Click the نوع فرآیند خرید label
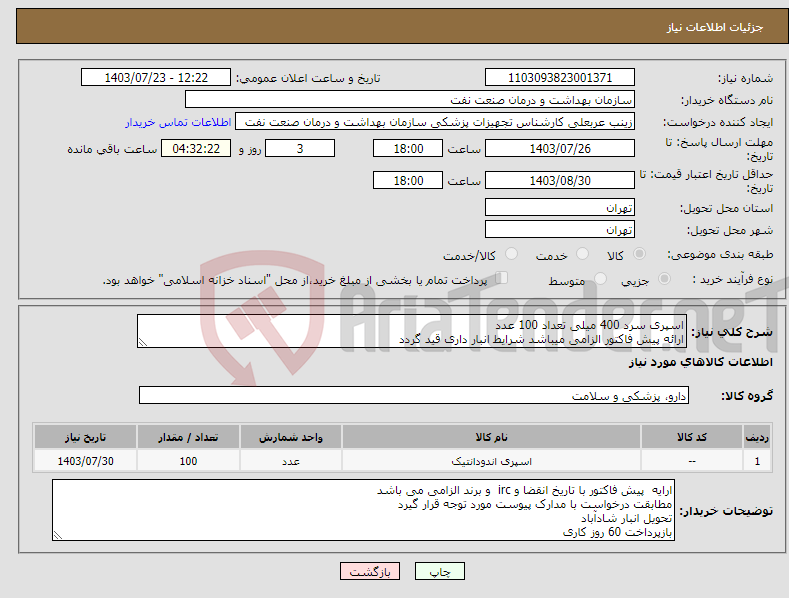This screenshot has height=598, width=789. point(733,279)
